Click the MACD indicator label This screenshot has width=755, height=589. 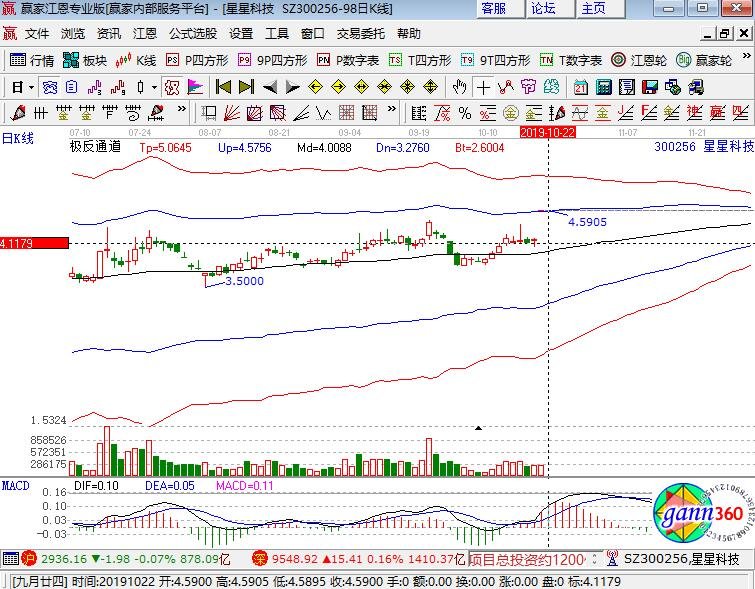[x=15, y=485]
